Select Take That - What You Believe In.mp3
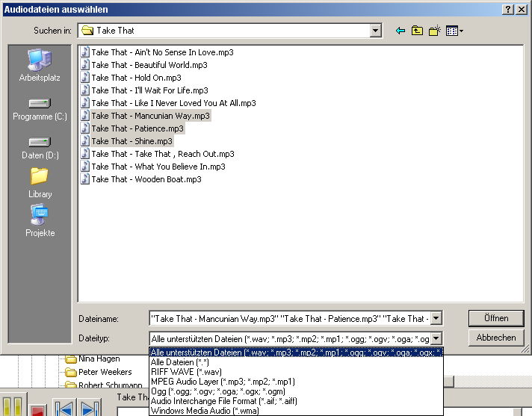 [153, 167]
